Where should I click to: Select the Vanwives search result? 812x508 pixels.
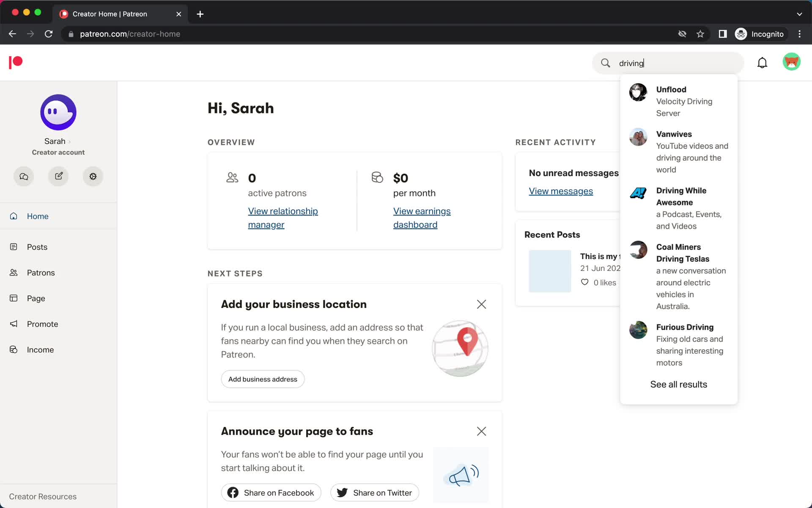pos(679,152)
